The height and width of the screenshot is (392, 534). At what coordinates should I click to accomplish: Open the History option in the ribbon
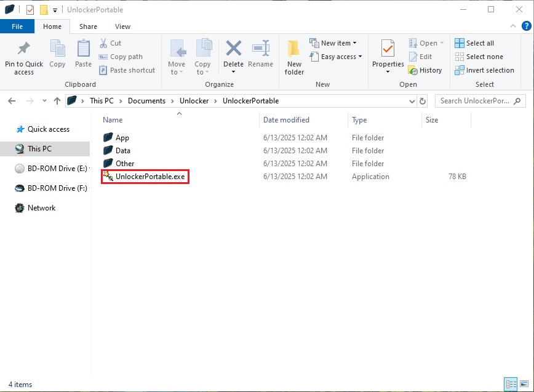tap(424, 70)
